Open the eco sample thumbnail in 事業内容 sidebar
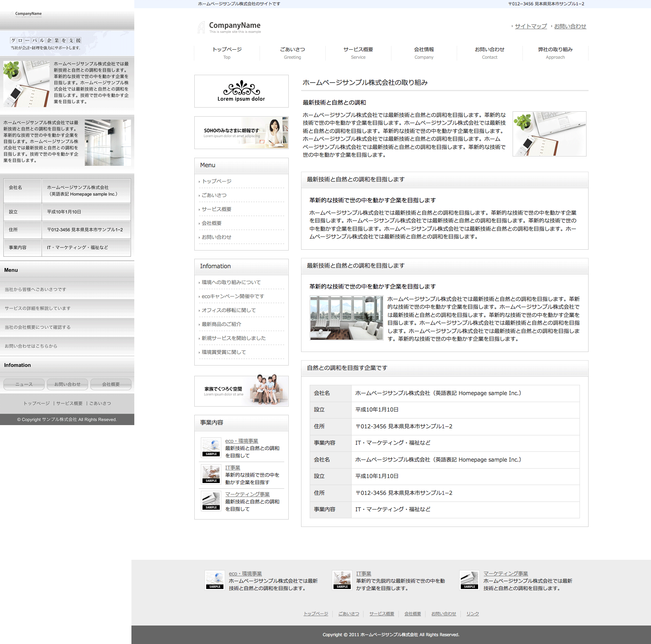Screen dimensions: 651x644 pos(211,448)
